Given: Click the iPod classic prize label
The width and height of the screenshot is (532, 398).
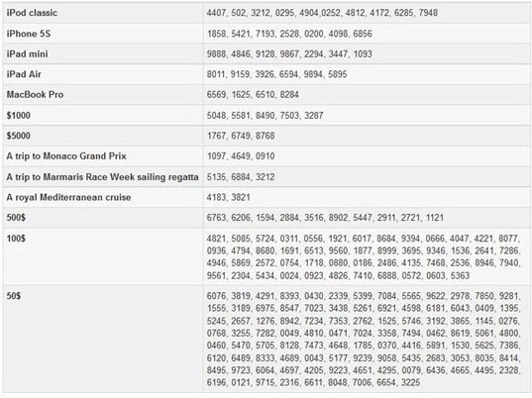Looking at the screenshot, I should (x=32, y=13).
